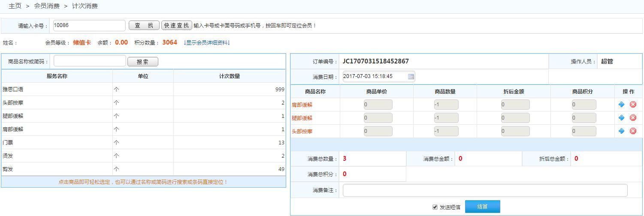Open 会员消费 in the breadcrumb

pyautogui.click(x=47, y=6)
